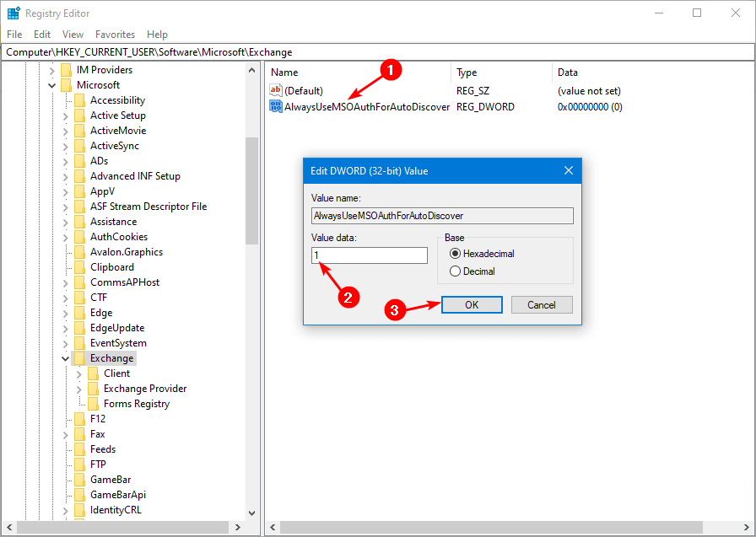Click the Edge folder icon
756x537 pixels.
pos(80,313)
